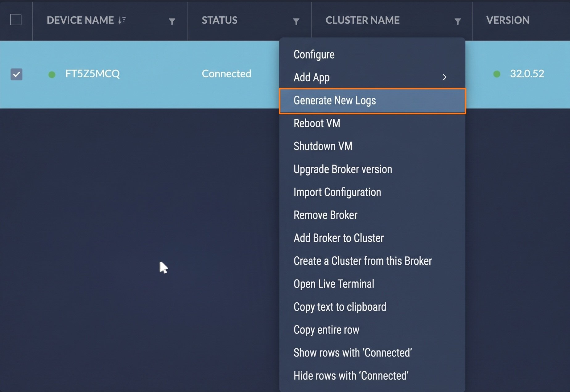This screenshot has height=392, width=570.
Task: Open the Status column filter
Action: pyautogui.click(x=296, y=21)
